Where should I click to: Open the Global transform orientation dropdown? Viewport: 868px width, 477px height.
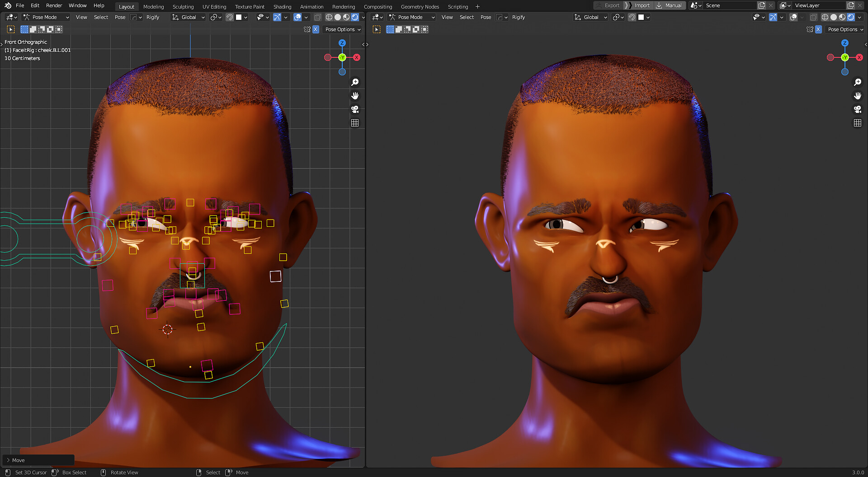[188, 17]
